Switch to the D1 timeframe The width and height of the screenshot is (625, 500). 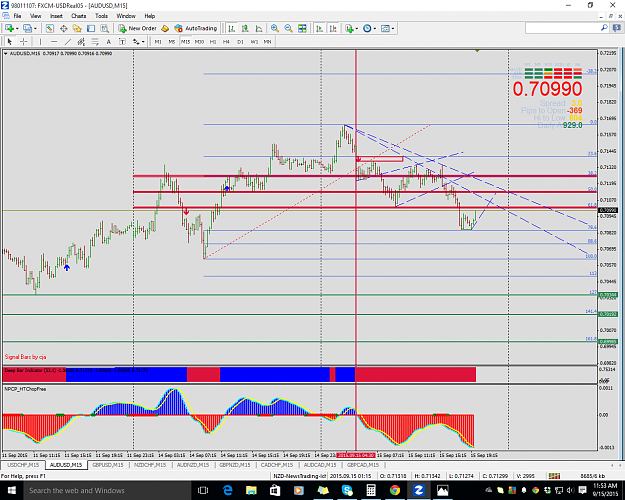(240, 41)
